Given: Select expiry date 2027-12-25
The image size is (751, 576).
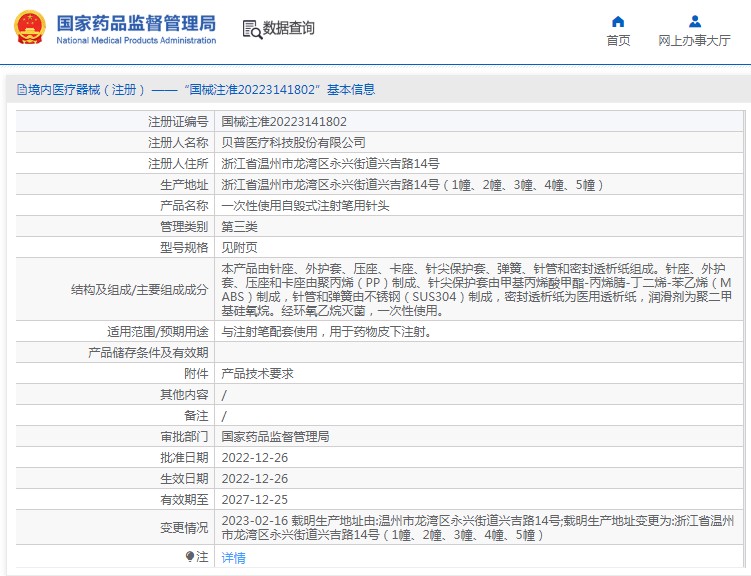Looking at the screenshot, I should click(x=254, y=500).
